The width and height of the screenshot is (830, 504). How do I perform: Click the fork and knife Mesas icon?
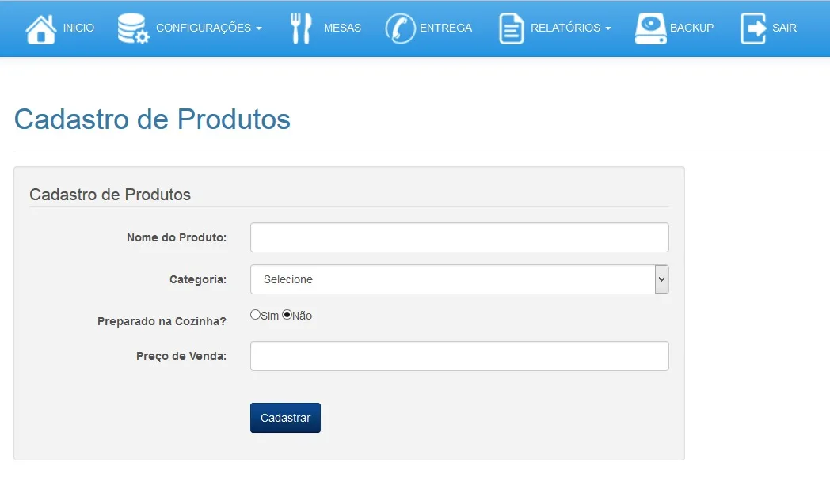[301, 28]
